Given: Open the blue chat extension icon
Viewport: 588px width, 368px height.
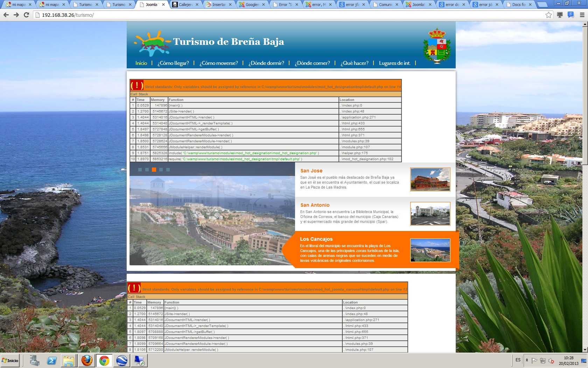Looking at the screenshot, I should click(571, 15).
